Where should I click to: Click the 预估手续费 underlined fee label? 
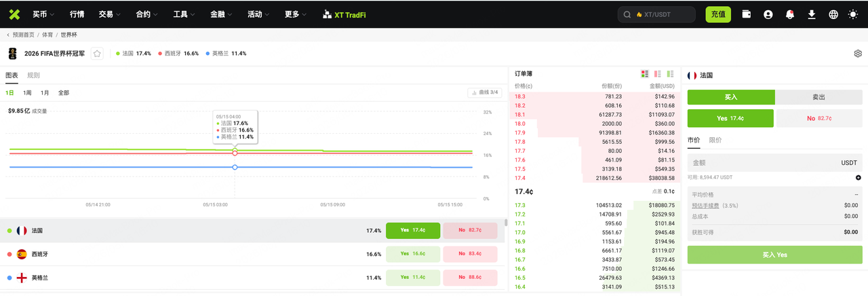[x=705, y=205]
